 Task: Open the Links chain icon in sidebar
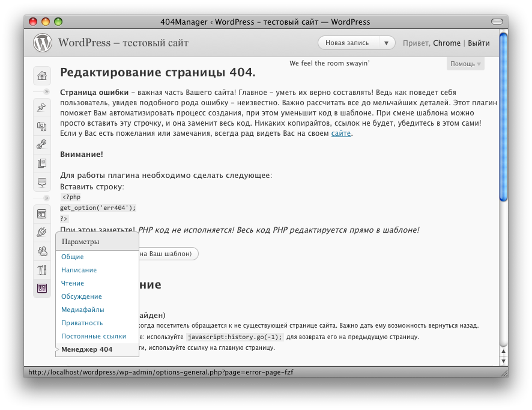[42, 145]
